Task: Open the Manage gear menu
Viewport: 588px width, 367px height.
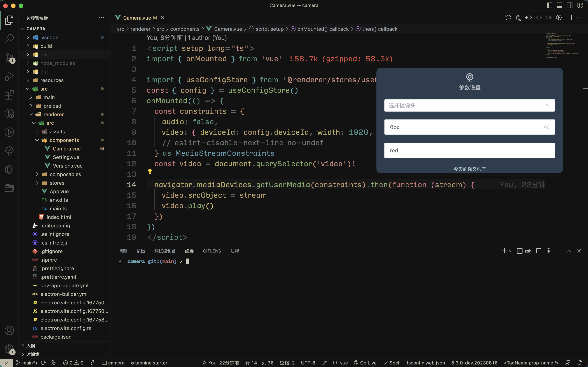Action: tap(9, 349)
